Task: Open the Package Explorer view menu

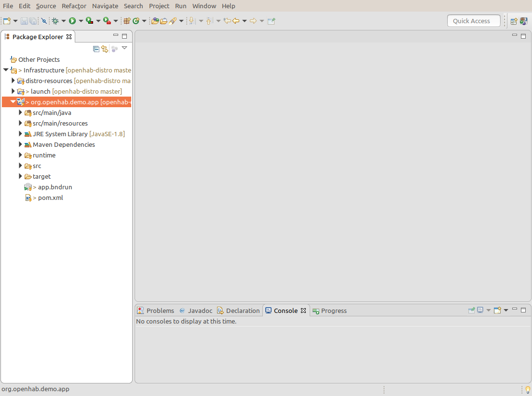Action: point(124,48)
